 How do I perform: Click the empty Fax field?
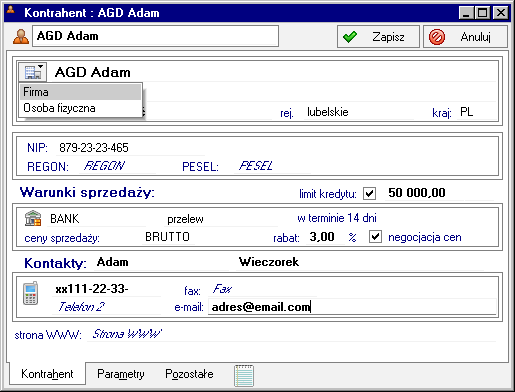pos(263,289)
